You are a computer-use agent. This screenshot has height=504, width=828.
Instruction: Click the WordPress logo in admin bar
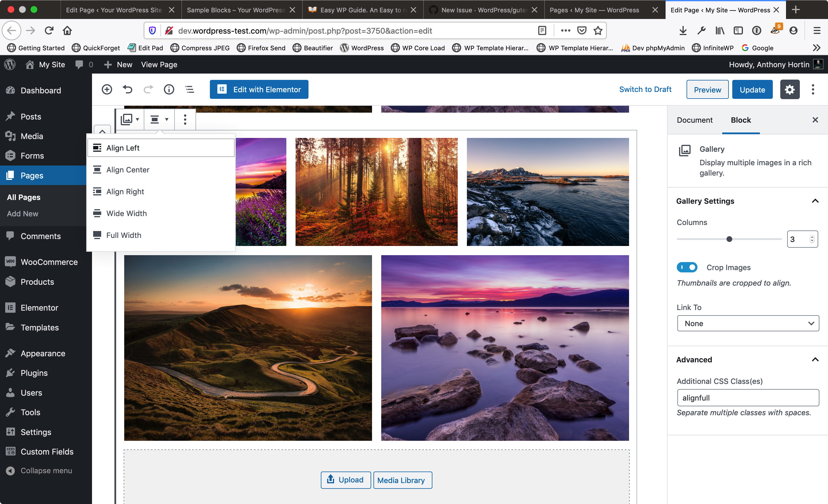coord(10,64)
